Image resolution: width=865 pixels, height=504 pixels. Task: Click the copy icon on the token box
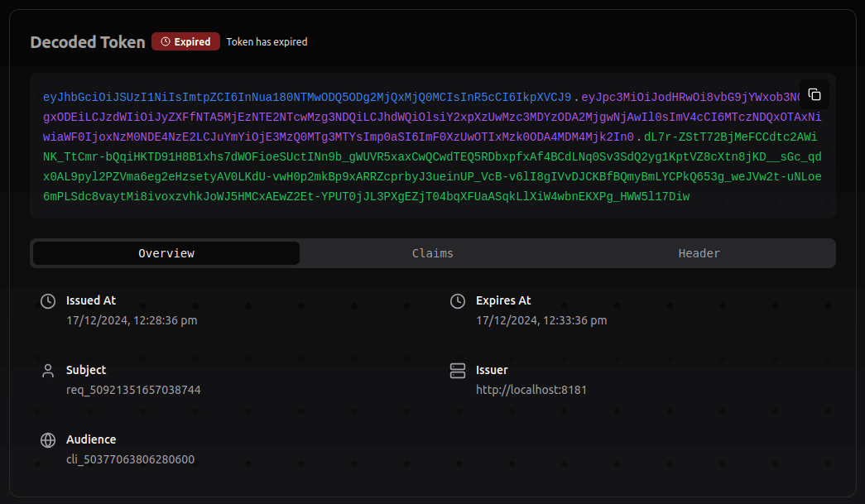pyautogui.click(x=814, y=94)
